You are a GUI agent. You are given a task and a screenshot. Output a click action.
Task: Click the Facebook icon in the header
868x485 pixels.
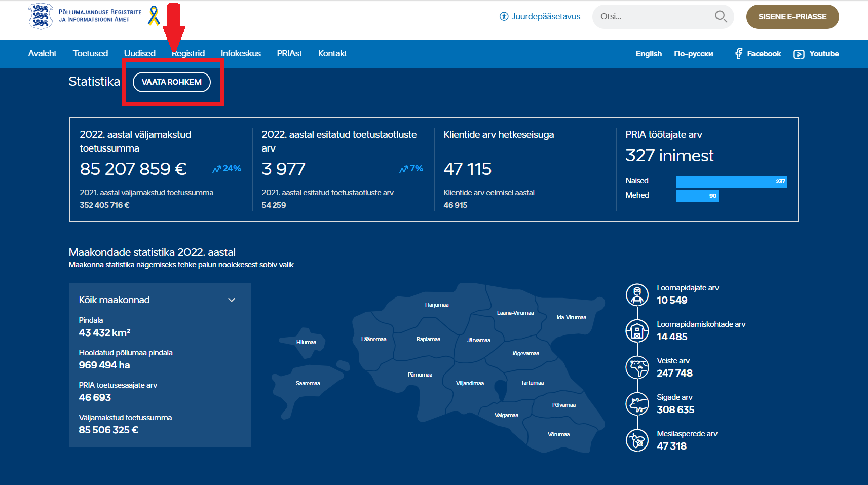[739, 54]
